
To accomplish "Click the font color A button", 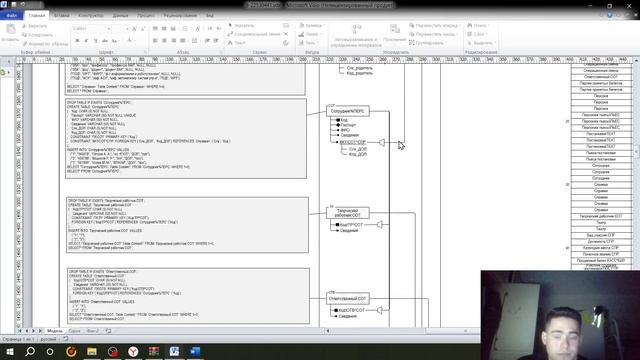I will 129,41.
